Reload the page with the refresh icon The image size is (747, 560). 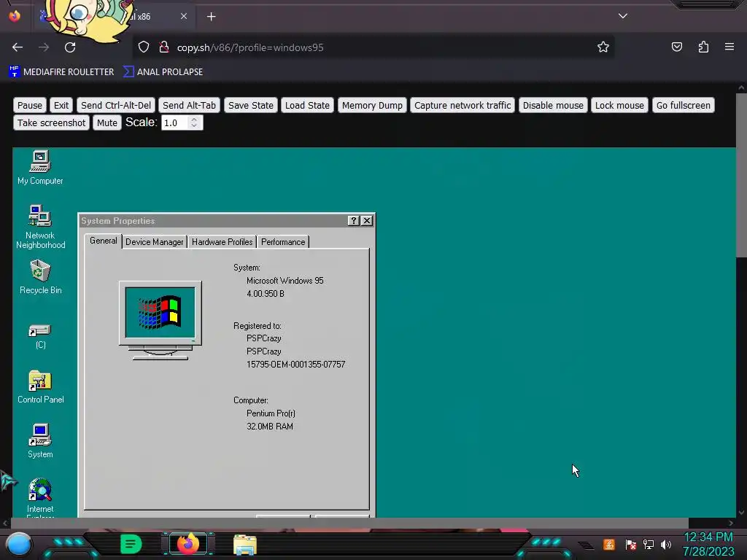click(x=70, y=47)
